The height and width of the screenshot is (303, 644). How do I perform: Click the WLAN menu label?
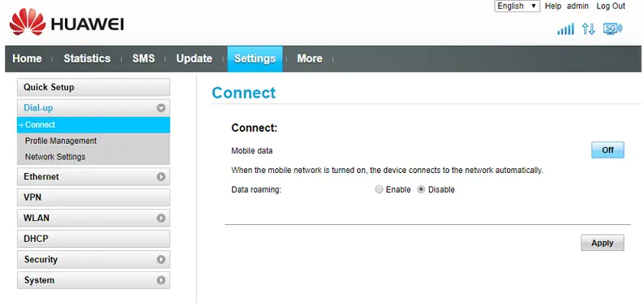[36, 218]
